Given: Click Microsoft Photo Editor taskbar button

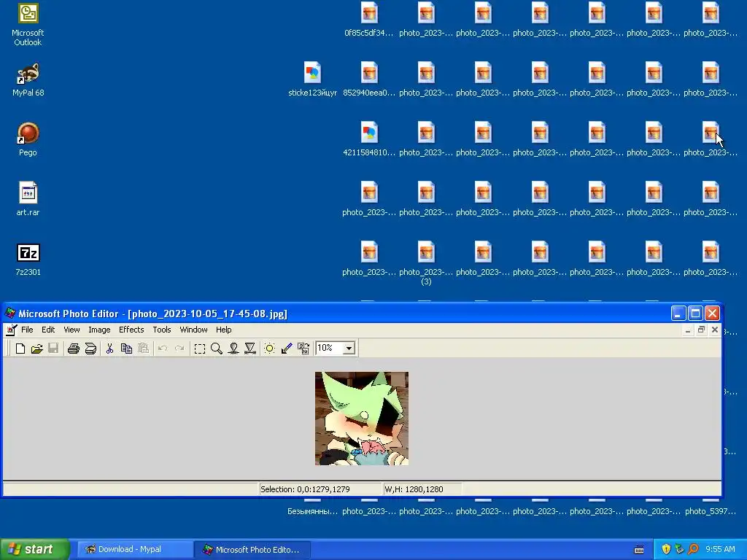Looking at the screenshot, I should (253, 550).
